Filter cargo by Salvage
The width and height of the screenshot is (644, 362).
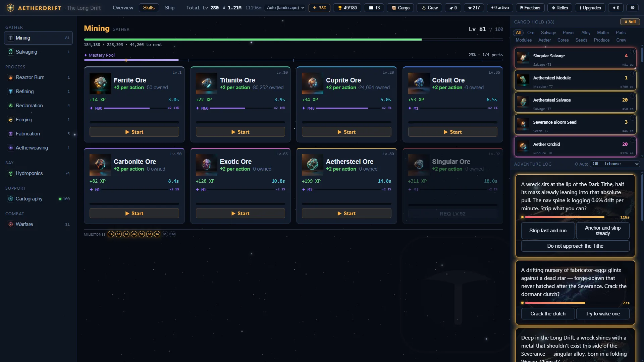click(548, 33)
